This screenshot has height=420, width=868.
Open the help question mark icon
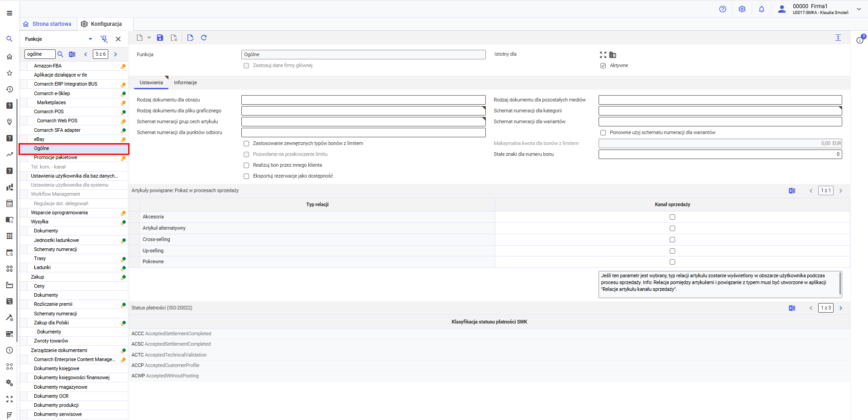click(723, 9)
